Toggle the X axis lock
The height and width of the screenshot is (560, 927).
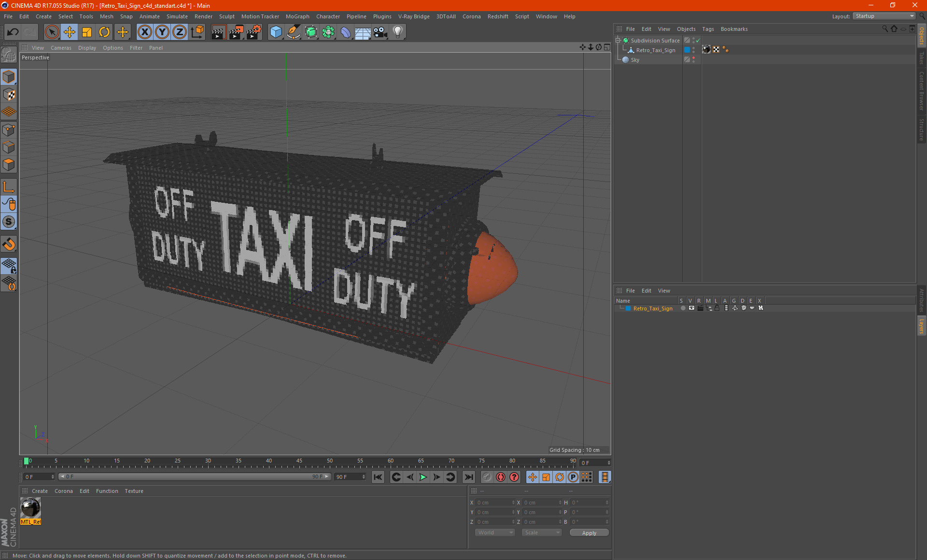tap(144, 32)
